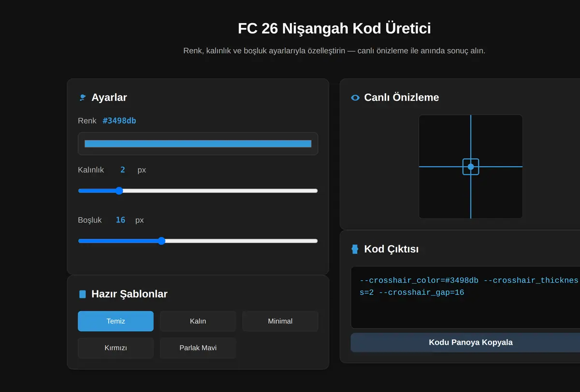This screenshot has height=392, width=580.
Task: Click the Renk label
Action: pos(87,120)
